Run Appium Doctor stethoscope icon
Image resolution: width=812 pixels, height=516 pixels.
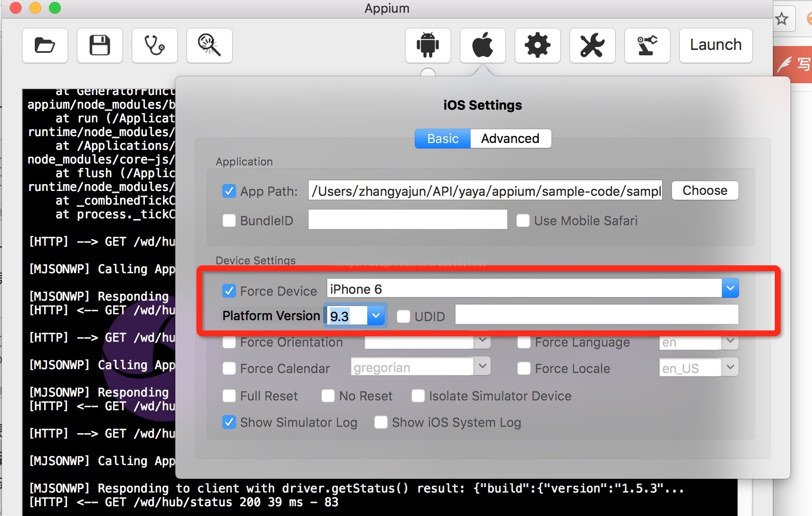click(155, 46)
